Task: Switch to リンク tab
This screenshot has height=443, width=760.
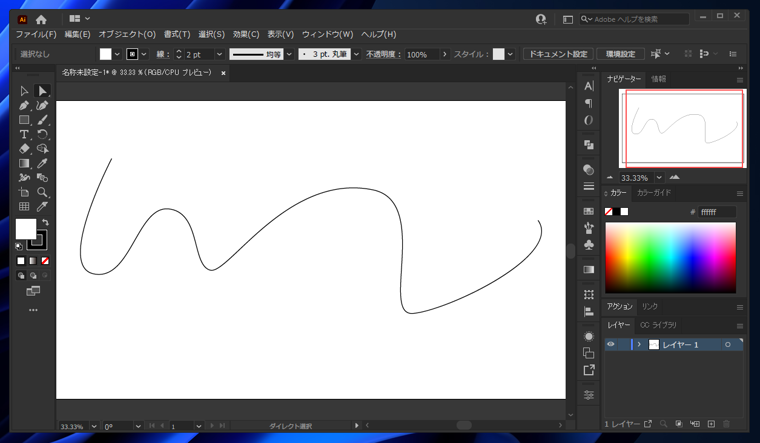Action: tap(649, 307)
